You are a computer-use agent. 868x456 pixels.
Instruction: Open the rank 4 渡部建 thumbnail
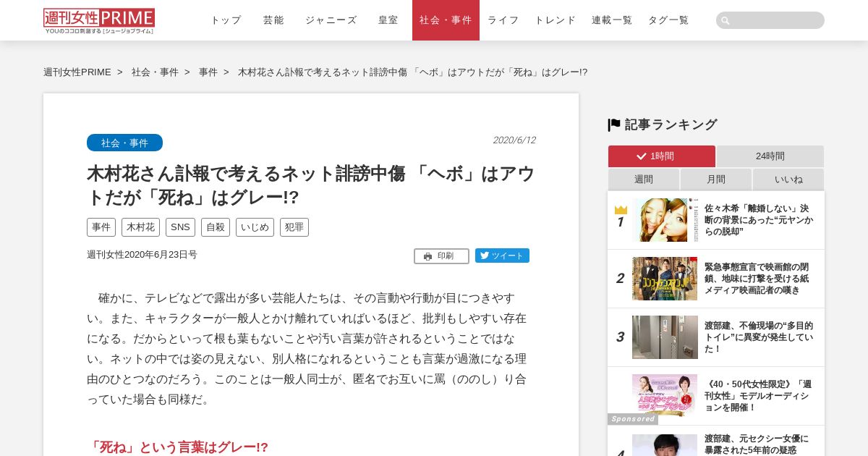tap(665, 444)
